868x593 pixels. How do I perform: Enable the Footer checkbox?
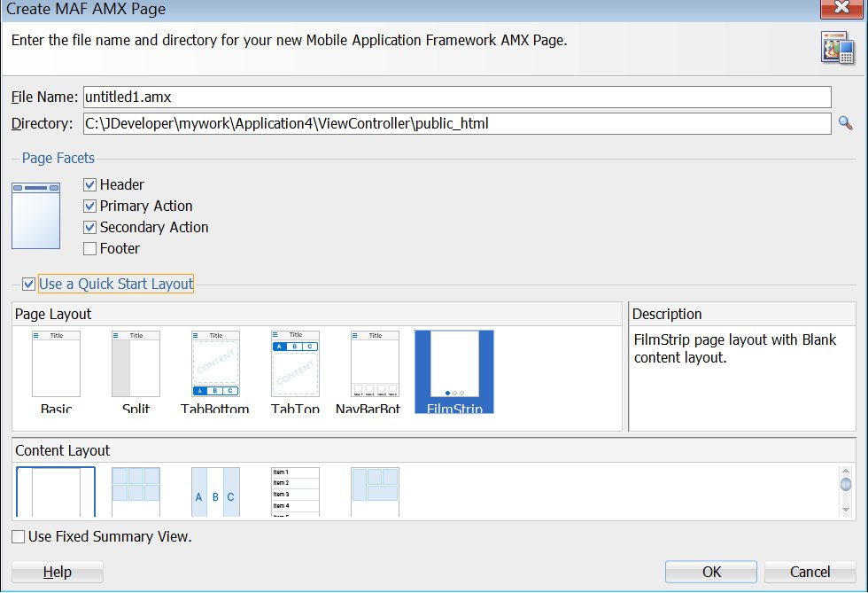pyautogui.click(x=89, y=249)
